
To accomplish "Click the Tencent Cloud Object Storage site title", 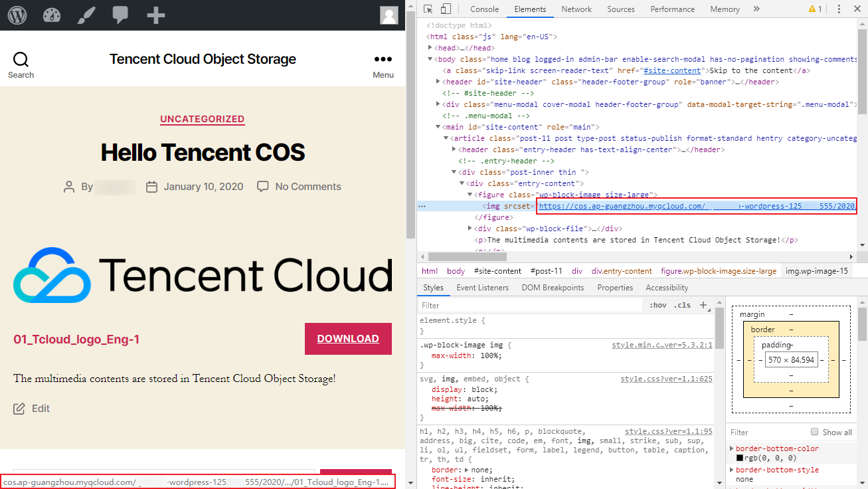I will tap(203, 59).
